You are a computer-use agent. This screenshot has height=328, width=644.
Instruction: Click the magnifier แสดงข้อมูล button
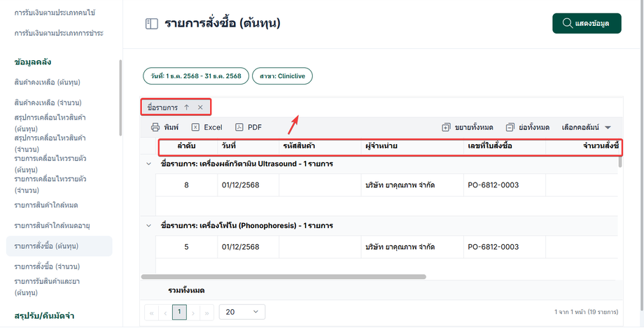[x=587, y=23]
